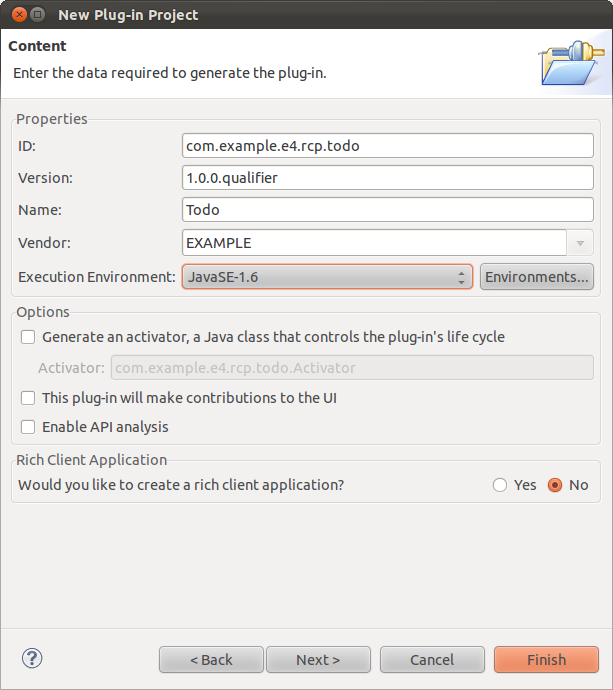Click into the ID text field

(x=388, y=146)
